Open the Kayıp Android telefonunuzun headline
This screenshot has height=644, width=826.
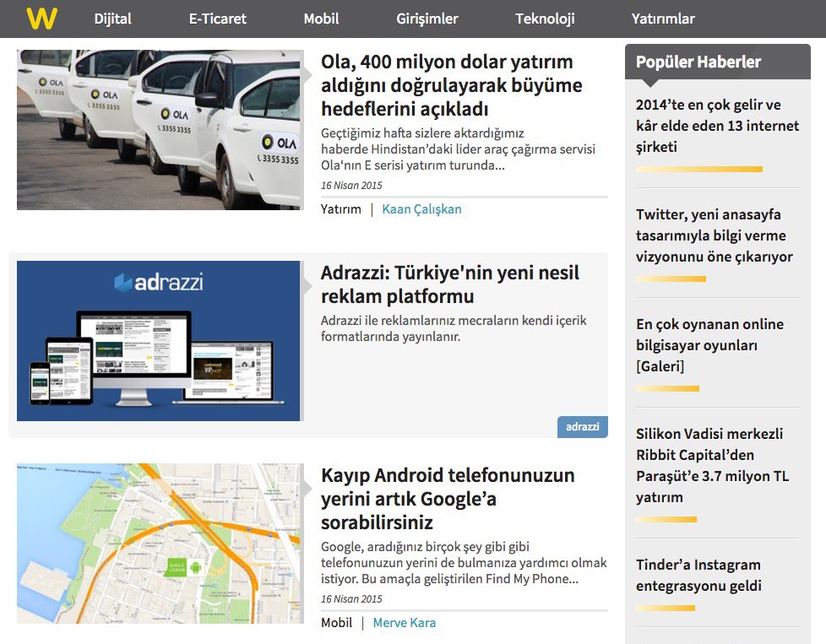click(448, 498)
